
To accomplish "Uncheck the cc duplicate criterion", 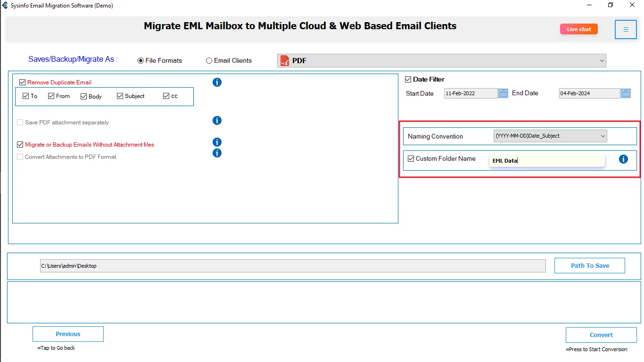I will (166, 96).
